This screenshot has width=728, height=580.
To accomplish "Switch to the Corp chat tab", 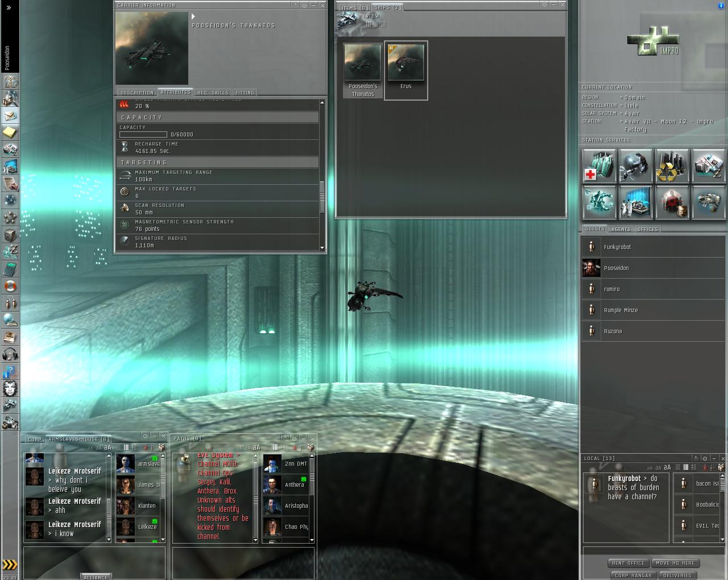I will click(35, 440).
